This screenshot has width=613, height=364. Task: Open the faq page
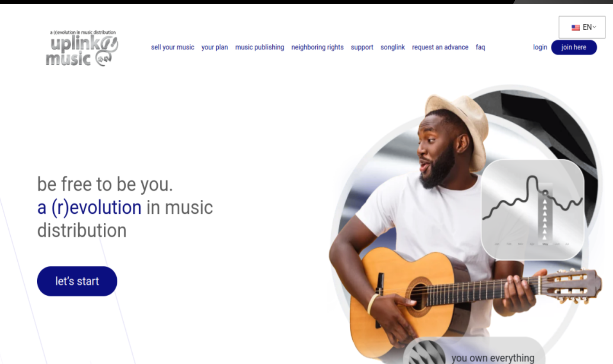tap(480, 47)
